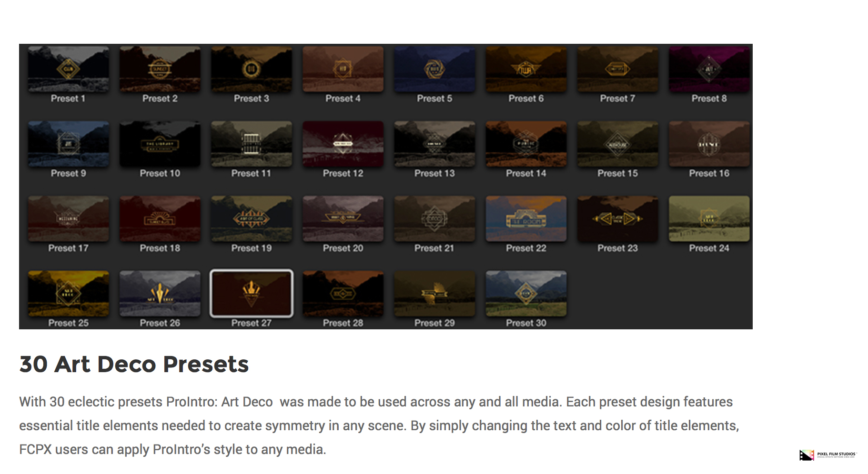Select the Preset 1 thumbnail
Screen dimensions: 868x474
pos(68,69)
